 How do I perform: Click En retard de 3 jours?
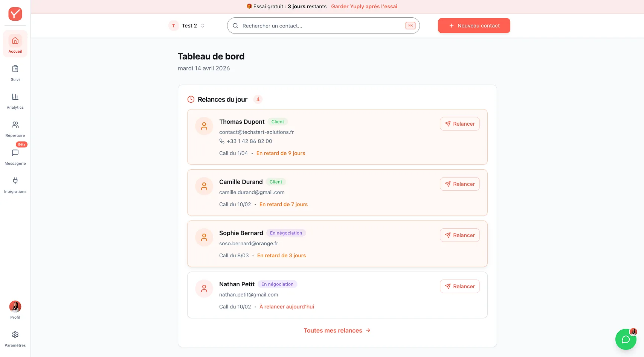281,255
